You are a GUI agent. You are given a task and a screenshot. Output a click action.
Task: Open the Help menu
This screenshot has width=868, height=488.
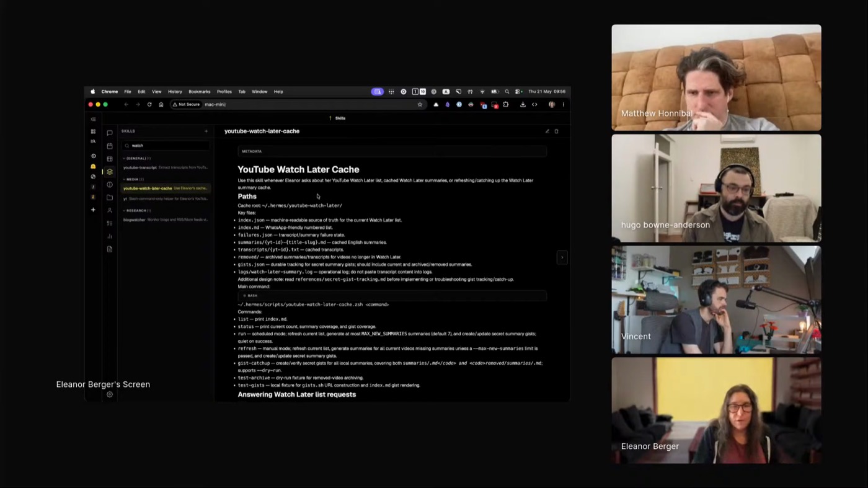(278, 92)
